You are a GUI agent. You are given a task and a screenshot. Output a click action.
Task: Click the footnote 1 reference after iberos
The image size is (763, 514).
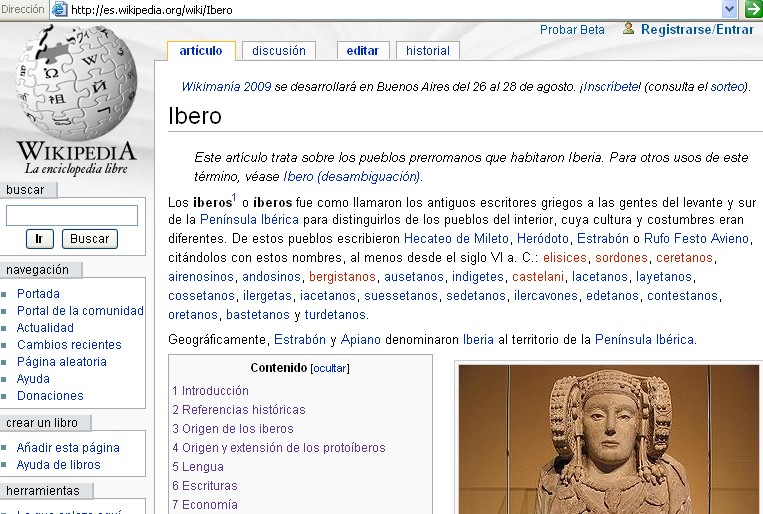234,197
